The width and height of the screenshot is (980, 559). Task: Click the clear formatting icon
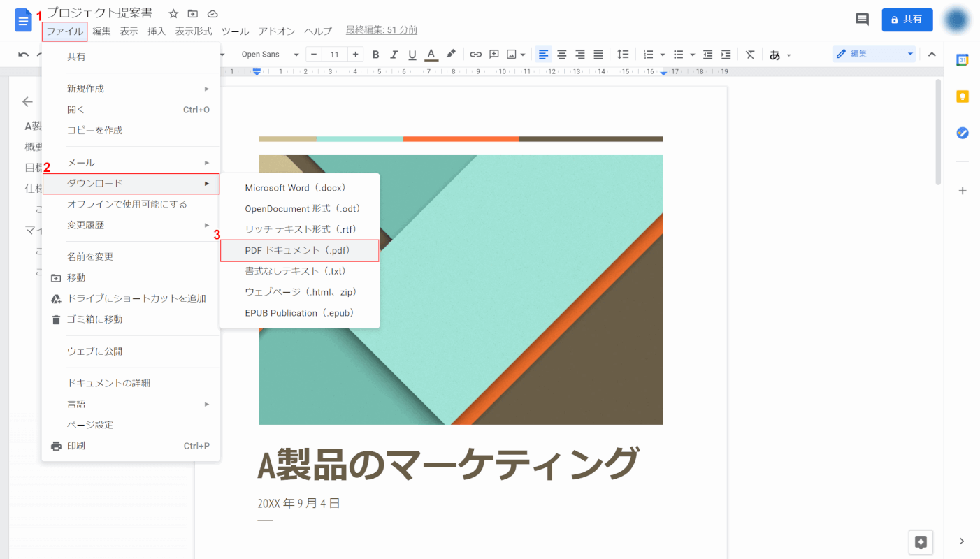coord(750,55)
